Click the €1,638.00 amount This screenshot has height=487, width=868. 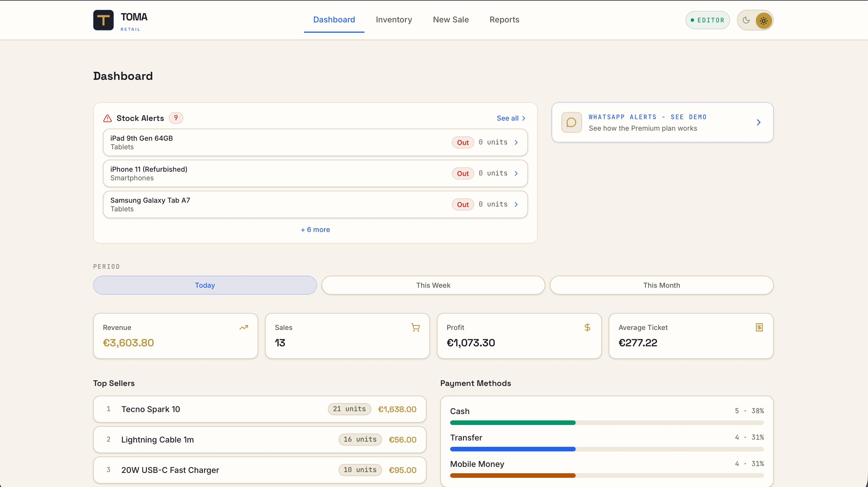point(397,409)
